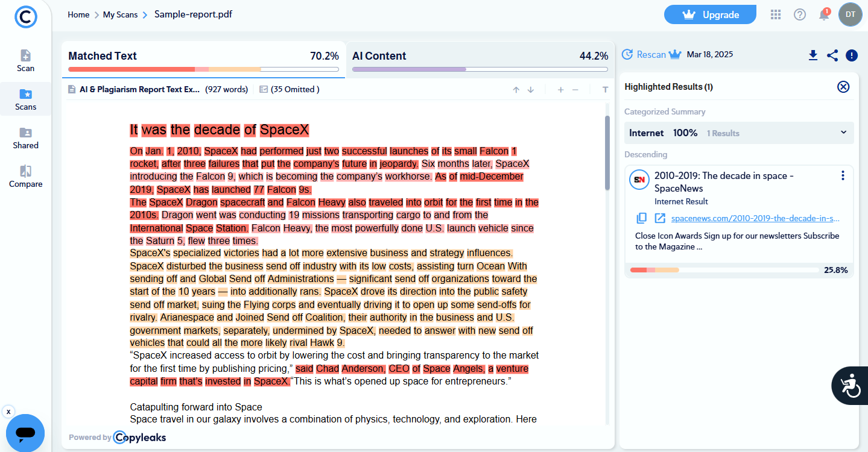Jump to next match with down arrow
Screen dimensions: 868x452
(x=531, y=90)
